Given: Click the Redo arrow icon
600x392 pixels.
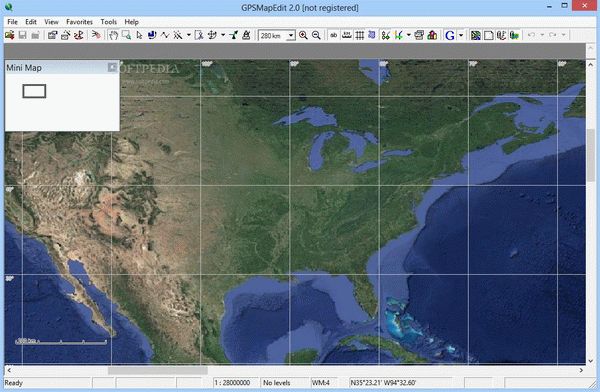Looking at the screenshot, I should coord(553,35).
